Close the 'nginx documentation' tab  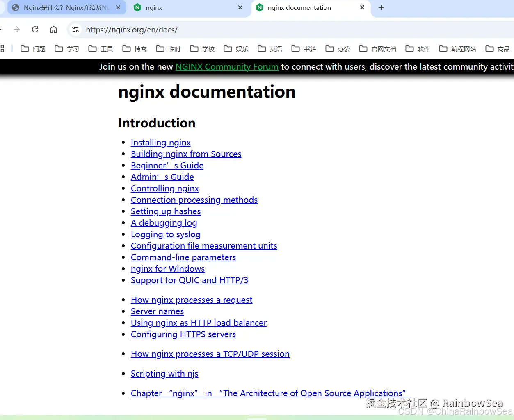(362, 7)
